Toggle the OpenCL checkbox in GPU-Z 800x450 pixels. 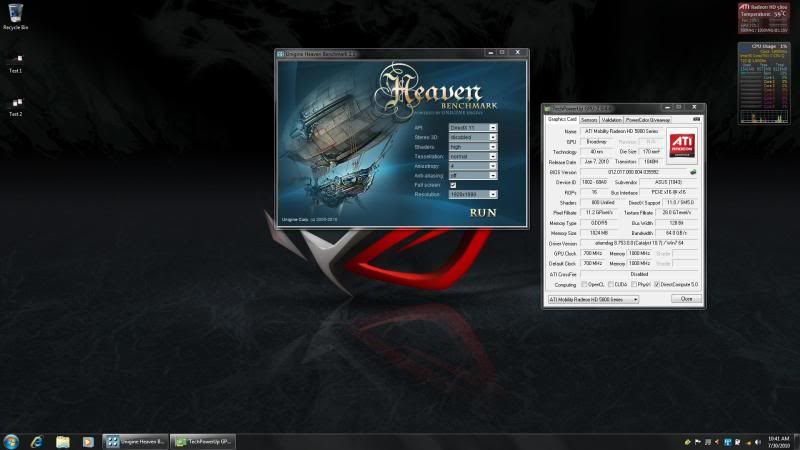tap(584, 284)
